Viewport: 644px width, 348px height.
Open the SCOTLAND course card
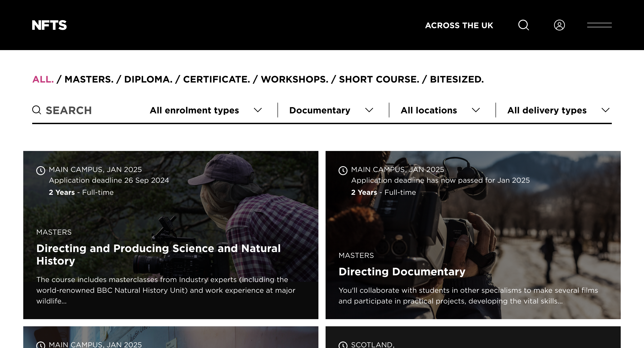click(x=473, y=337)
